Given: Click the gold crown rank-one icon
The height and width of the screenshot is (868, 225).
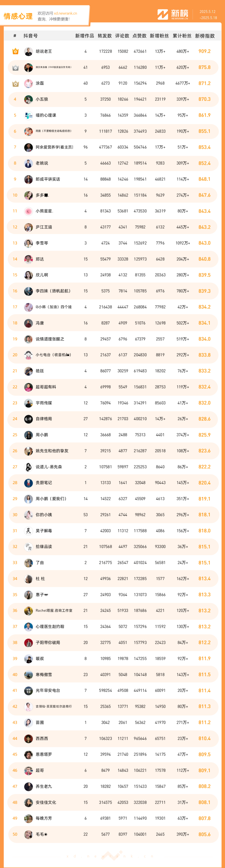Looking at the screenshot, I should 15,51.
